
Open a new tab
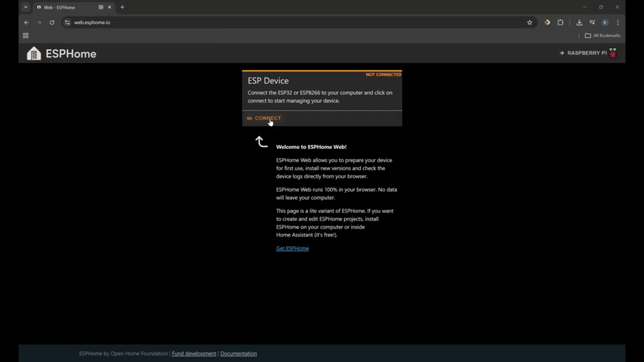pyautogui.click(x=122, y=7)
